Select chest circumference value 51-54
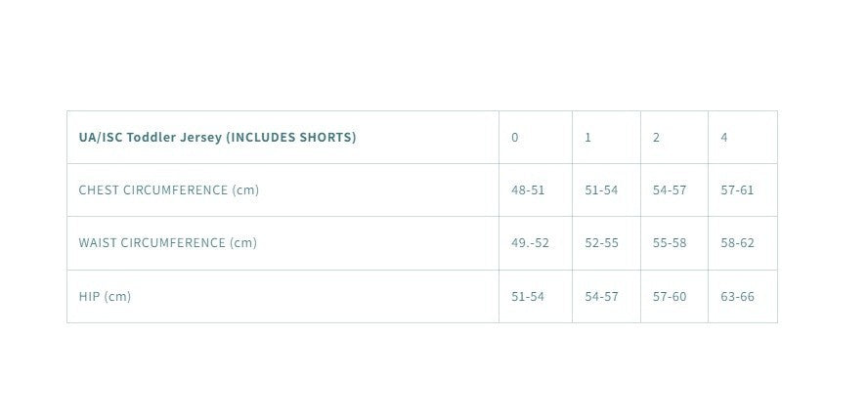The height and width of the screenshot is (420, 868). [601, 190]
